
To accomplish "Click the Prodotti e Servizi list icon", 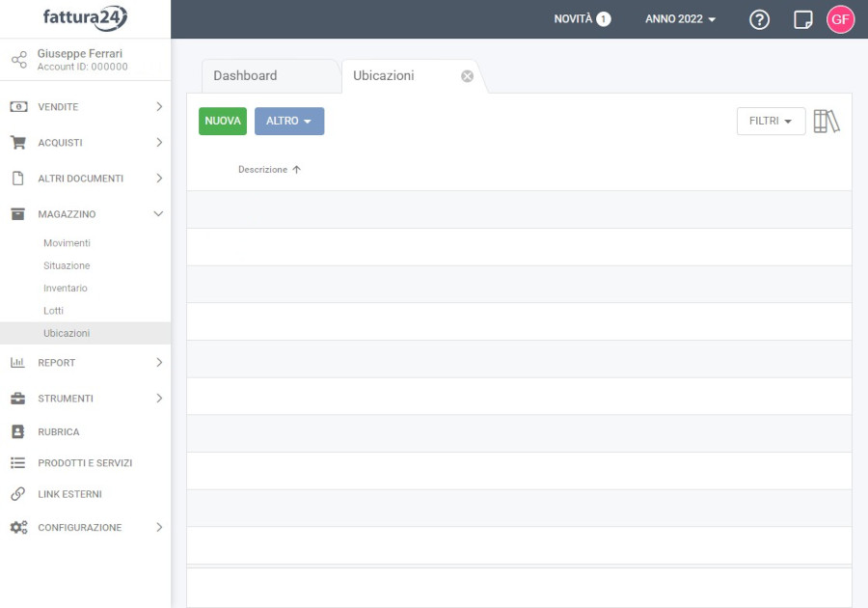I will click(18, 462).
